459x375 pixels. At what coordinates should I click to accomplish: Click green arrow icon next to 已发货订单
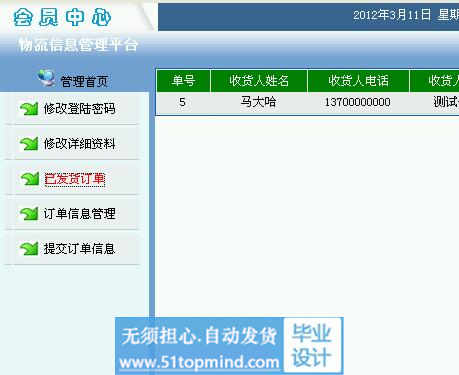pyautogui.click(x=29, y=179)
